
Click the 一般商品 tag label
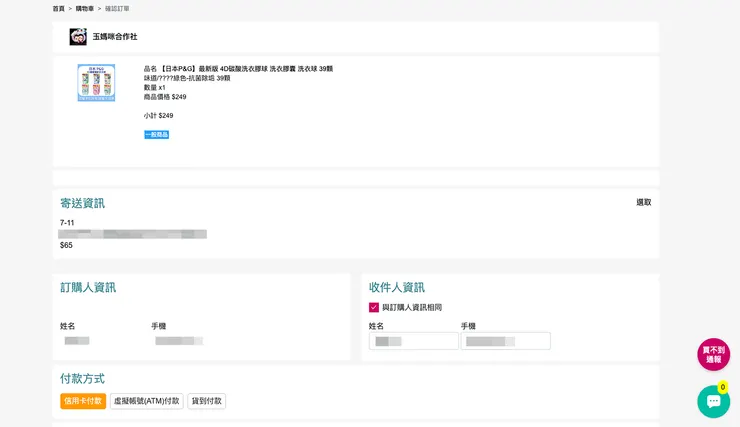(156, 134)
